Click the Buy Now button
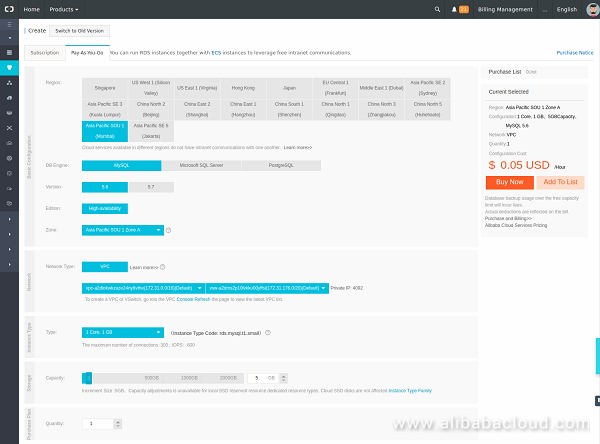The width and height of the screenshot is (600, 444). click(x=510, y=182)
